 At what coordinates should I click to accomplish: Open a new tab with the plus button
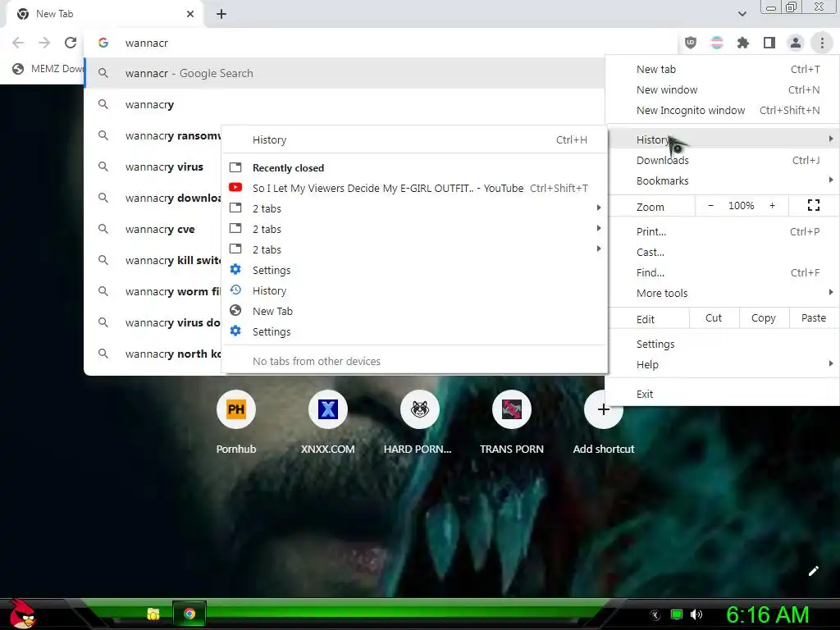point(221,14)
